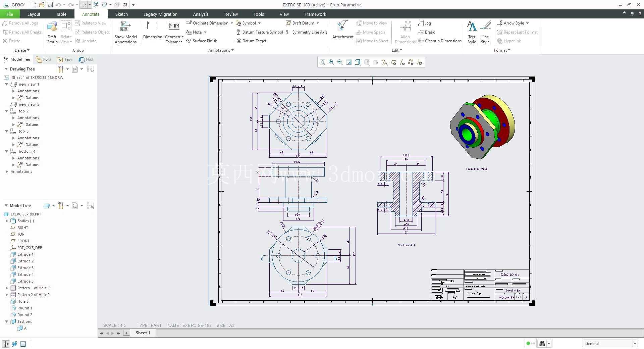This screenshot has width=644, height=349.
Task: Open Drawing Tree settings hammer icon
Action: pos(60,69)
